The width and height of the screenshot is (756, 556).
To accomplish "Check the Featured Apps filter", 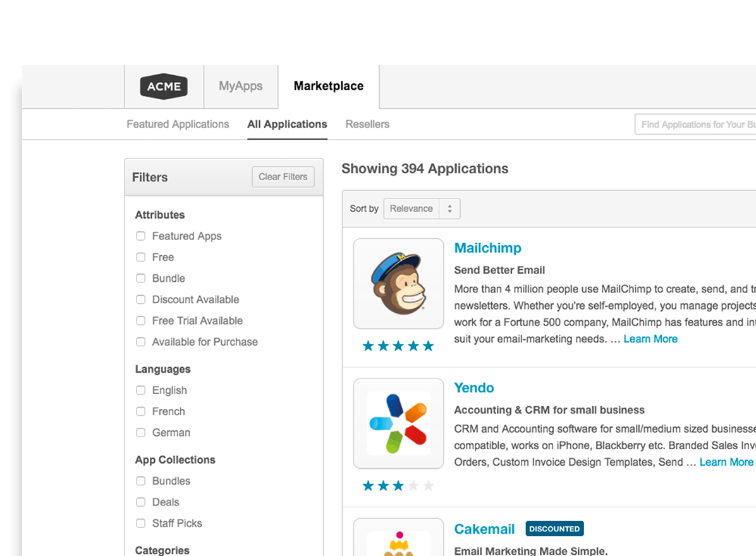I will coord(141,236).
